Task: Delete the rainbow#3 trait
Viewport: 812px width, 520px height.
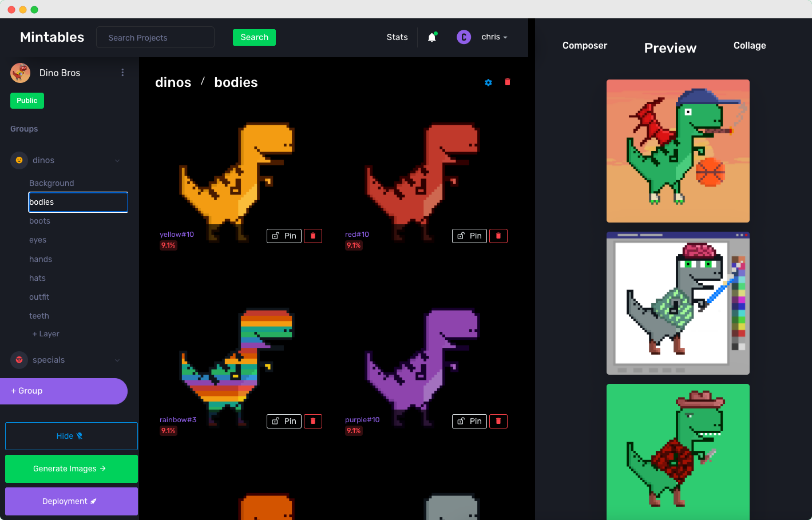Action: pos(313,421)
